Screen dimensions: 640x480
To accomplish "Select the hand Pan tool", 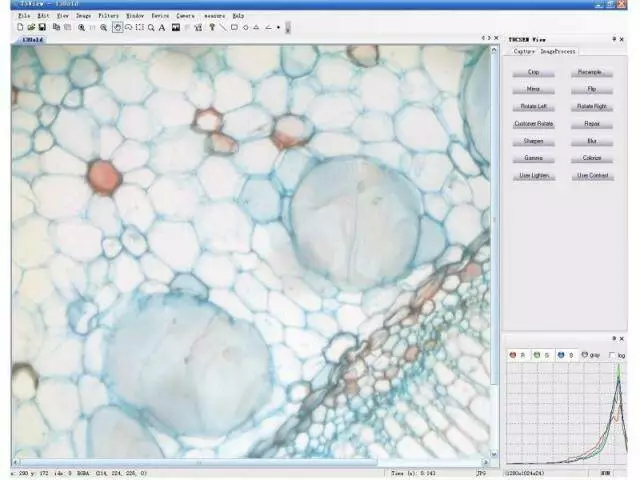I will [x=117, y=27].
